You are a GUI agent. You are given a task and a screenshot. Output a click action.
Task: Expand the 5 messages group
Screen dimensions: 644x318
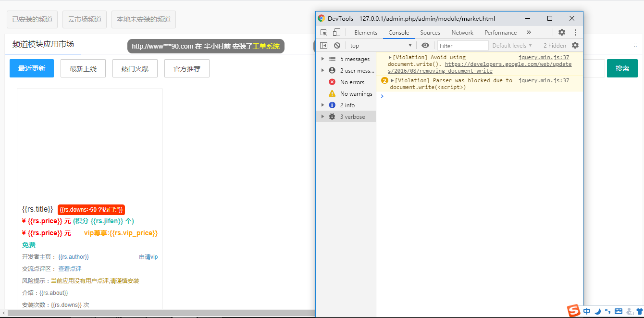(x=322, y=59)
